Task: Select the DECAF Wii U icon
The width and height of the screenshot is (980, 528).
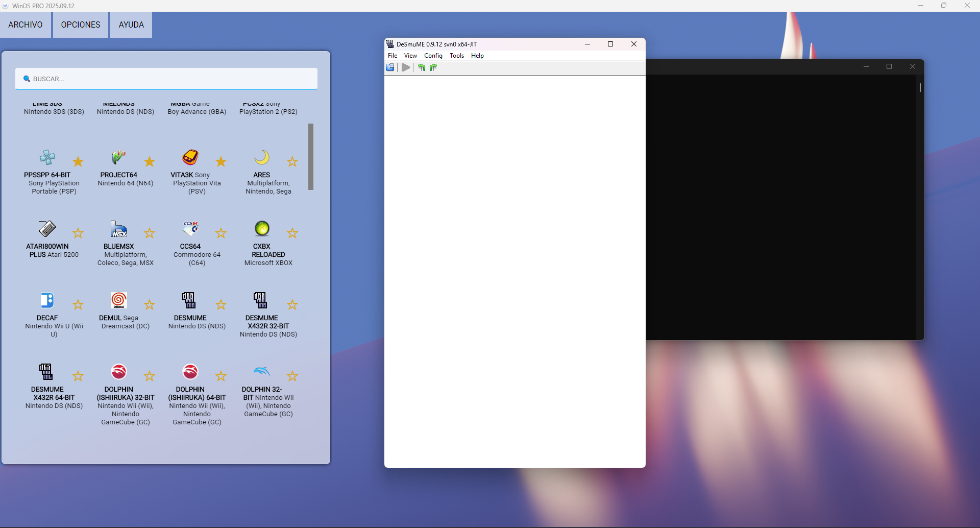Action: (x=47, y=300)
